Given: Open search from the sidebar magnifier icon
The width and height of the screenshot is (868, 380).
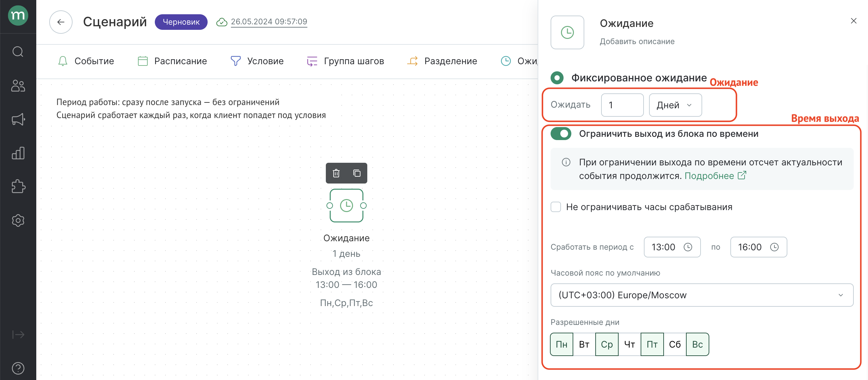Looking at the screenshot, I should tap(18, 52).
